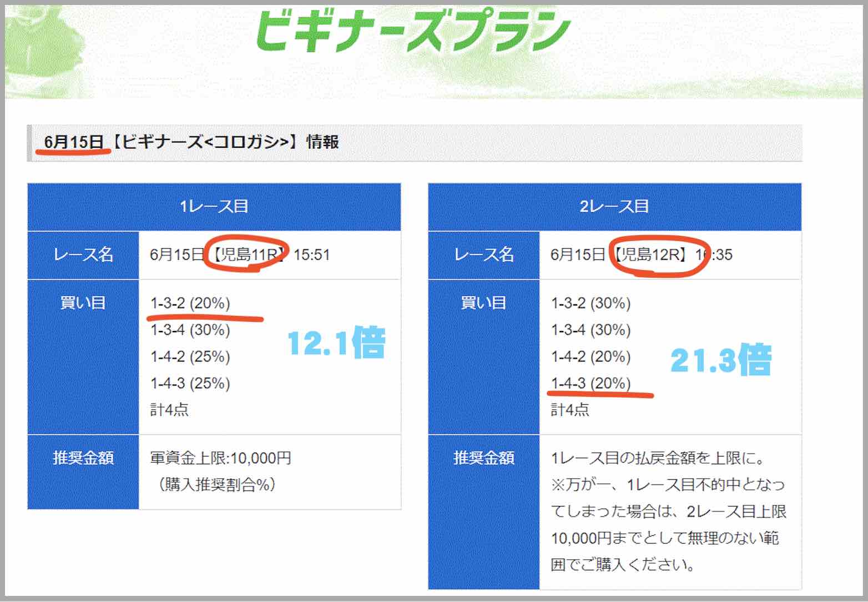The height and width of the screenshot is (602, 868).
Task: Click the 1レース目 table header
Action: click(x=214, y=207)
